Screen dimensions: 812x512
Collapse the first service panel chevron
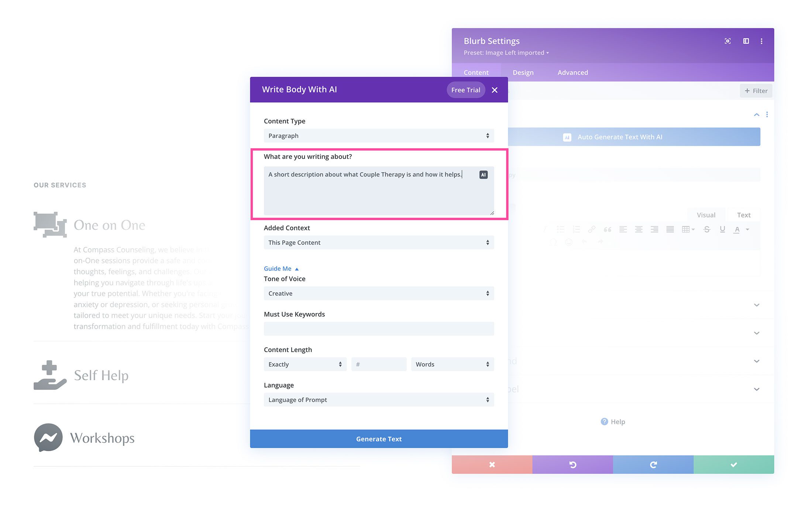point(756,114)
